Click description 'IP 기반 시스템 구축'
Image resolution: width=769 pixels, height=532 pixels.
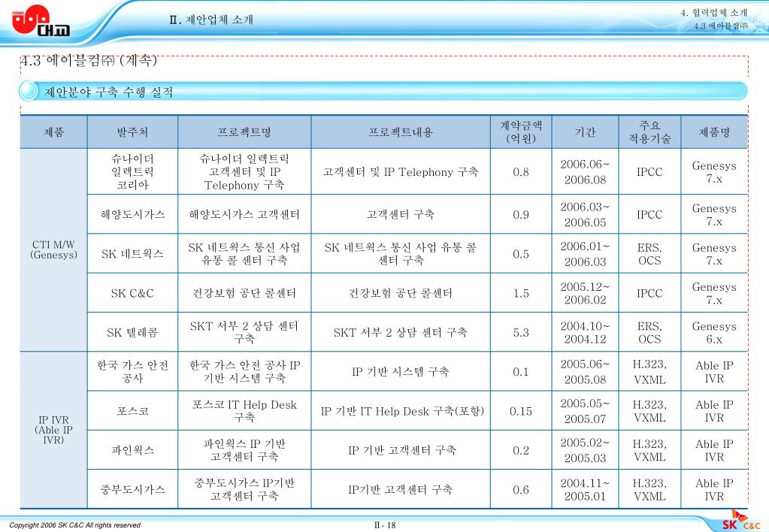click(401, 371)
